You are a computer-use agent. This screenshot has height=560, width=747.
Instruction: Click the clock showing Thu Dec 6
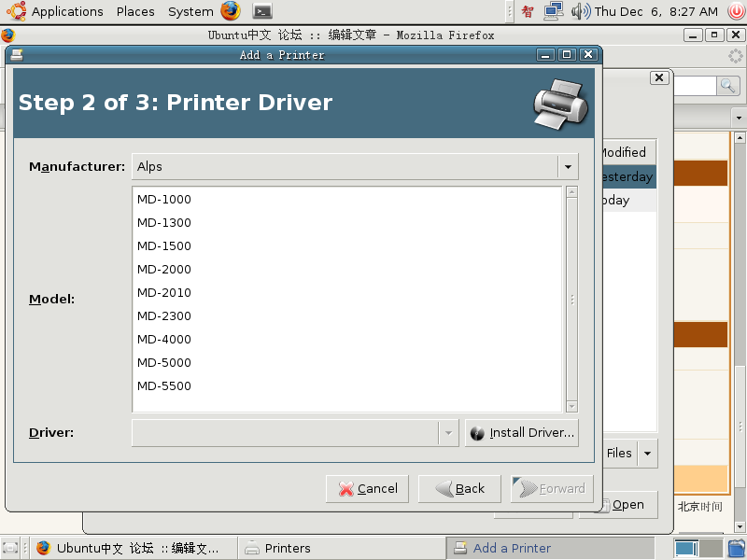(x=656, y=11)
